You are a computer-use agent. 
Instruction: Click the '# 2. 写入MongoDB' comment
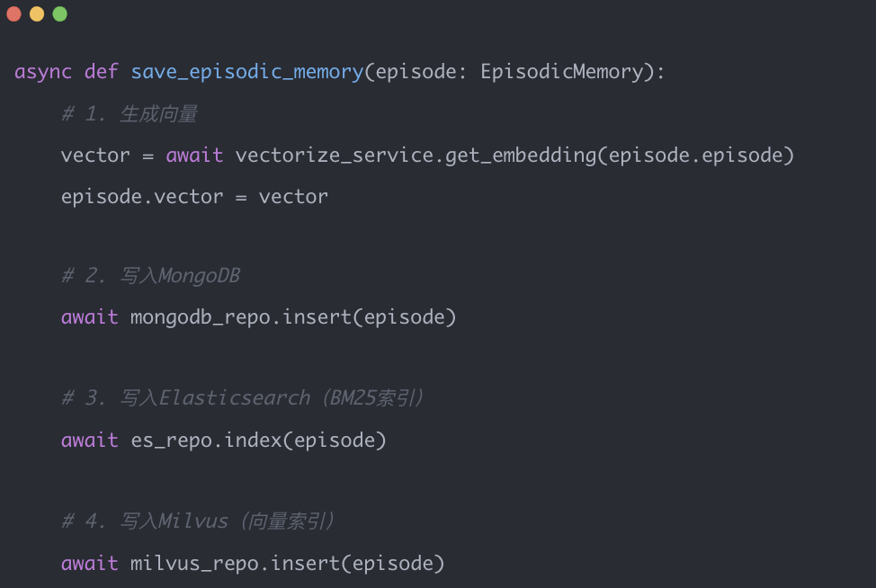[150, 275]
